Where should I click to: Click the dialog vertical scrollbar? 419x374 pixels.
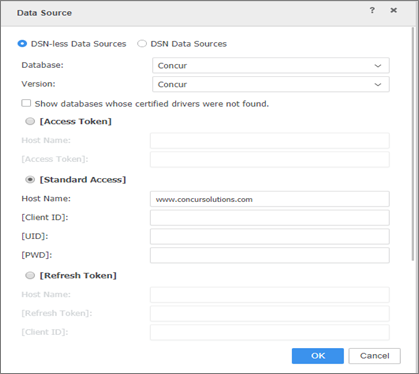tap(413, 144)
